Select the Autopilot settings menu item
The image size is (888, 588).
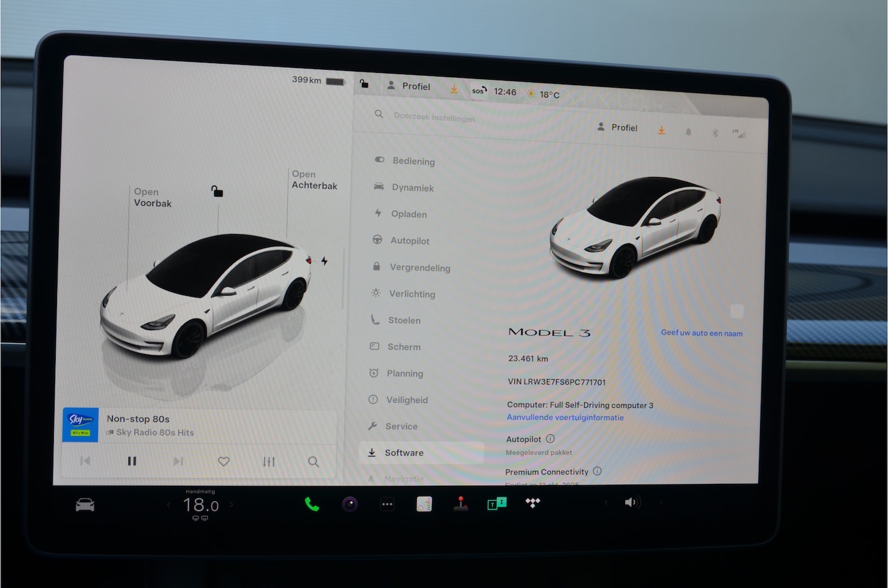coord(409,241)
